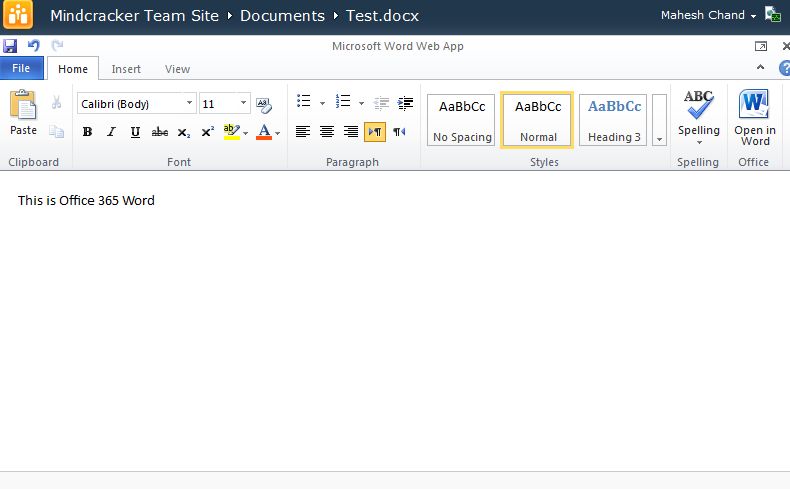This screenshot has width=790, height=489.
Task: Open numbering style dropdown arrow
Action: click(x=361, y=103)
